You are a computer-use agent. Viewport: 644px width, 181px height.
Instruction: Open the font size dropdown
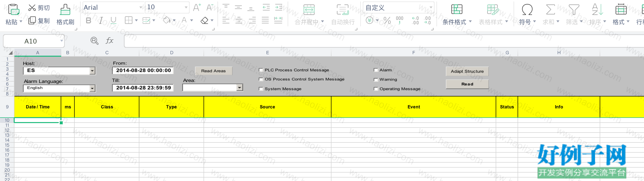[186, 7]
